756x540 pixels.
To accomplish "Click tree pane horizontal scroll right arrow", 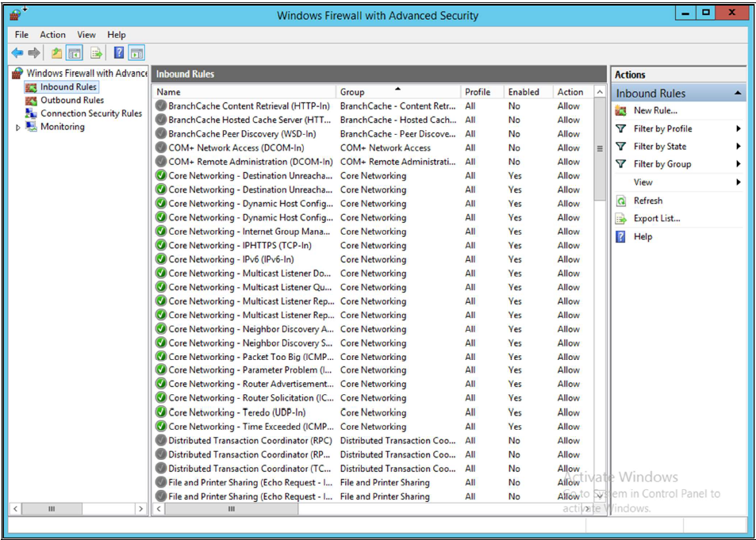I will tap(140, 508).
